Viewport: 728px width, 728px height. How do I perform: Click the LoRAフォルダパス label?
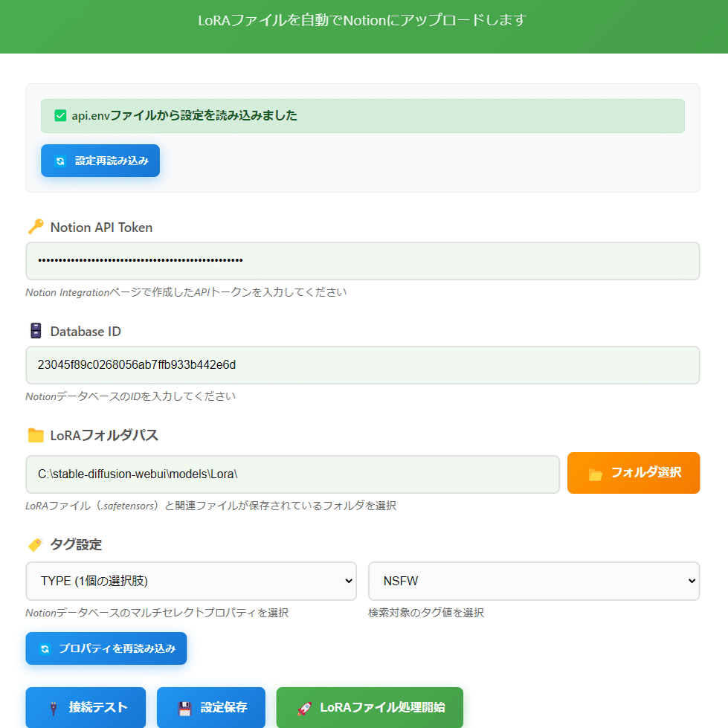tap(104, 436)
